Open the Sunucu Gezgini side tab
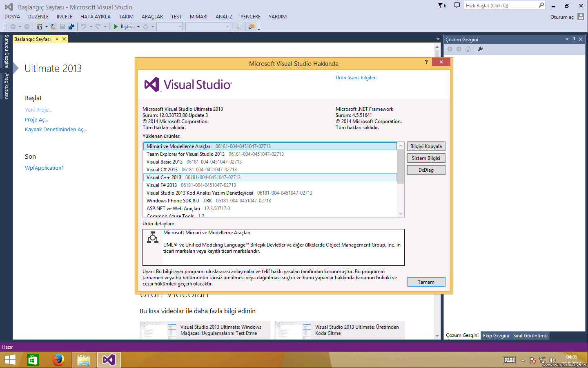The width and height of the screenshot is (588, 368). 7,52
